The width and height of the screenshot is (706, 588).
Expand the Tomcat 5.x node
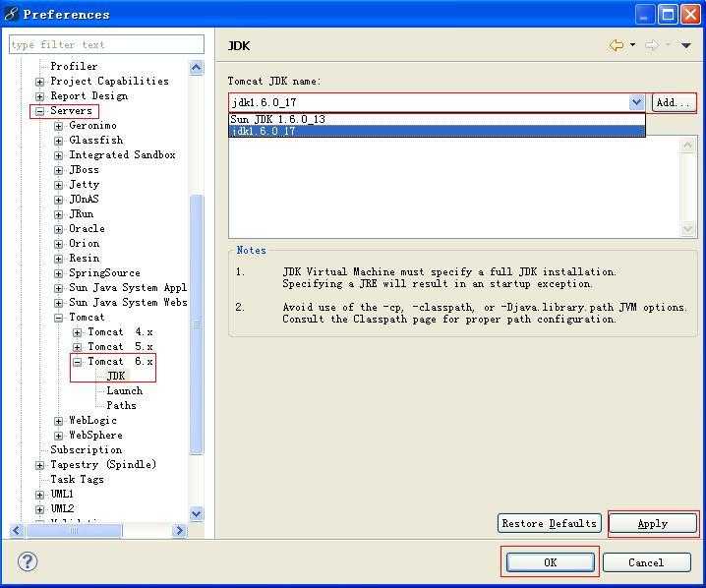pyautogui.click(x=77, y=347)
